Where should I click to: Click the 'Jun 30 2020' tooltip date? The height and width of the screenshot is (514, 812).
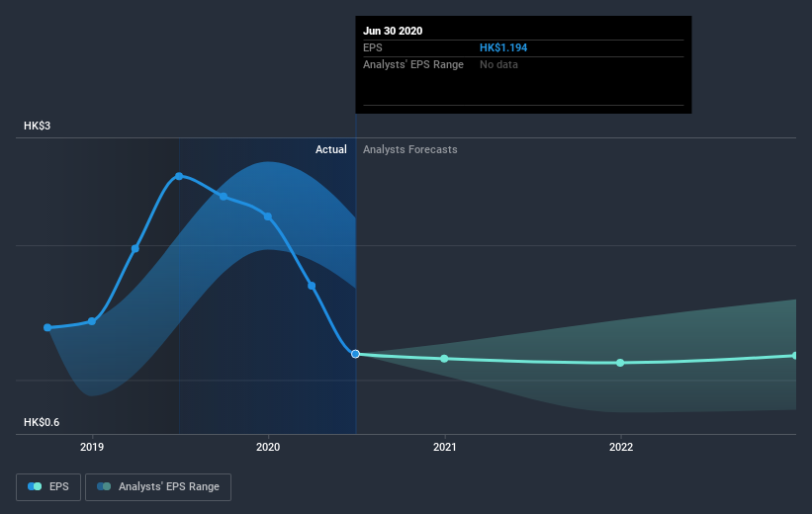pos(393,31)
